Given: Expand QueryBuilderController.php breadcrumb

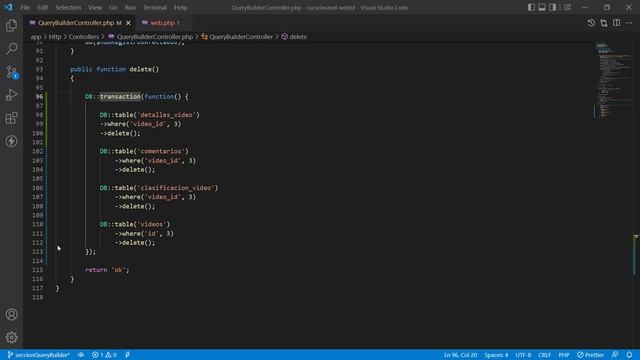Looking at the screenshot, I should [x=155, y=37].
